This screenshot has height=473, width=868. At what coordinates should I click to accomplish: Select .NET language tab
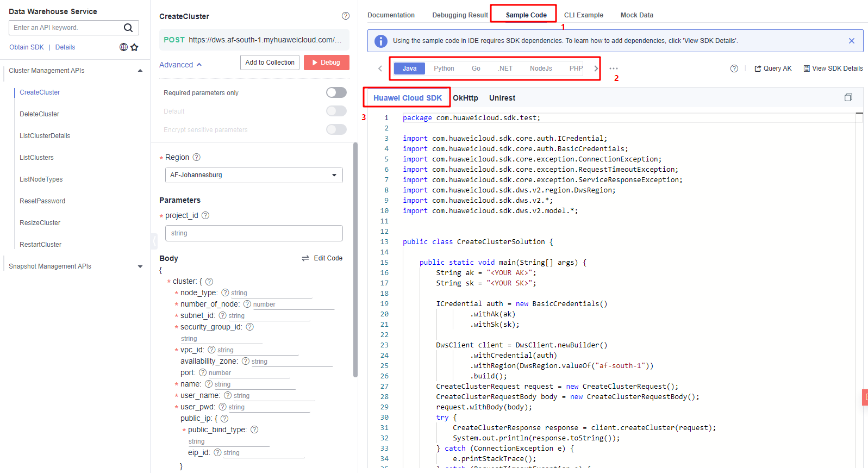click(505, 69)
